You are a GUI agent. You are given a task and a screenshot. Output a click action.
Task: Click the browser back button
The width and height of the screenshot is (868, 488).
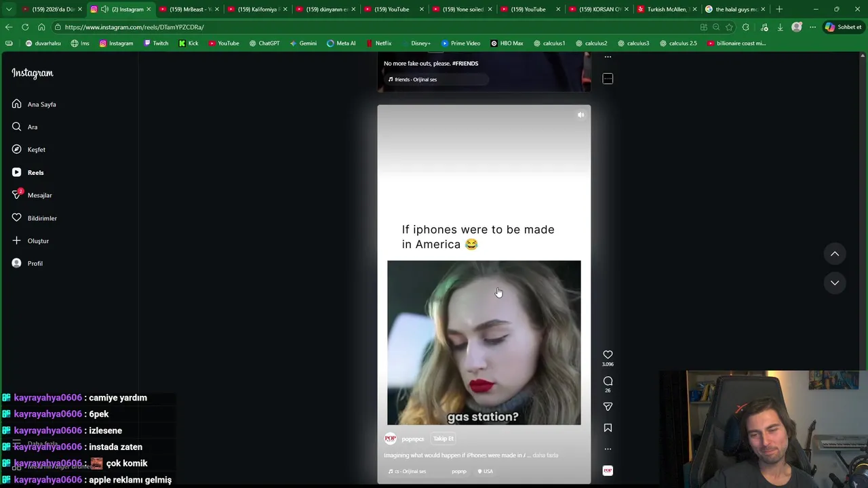tap(9, 27)
